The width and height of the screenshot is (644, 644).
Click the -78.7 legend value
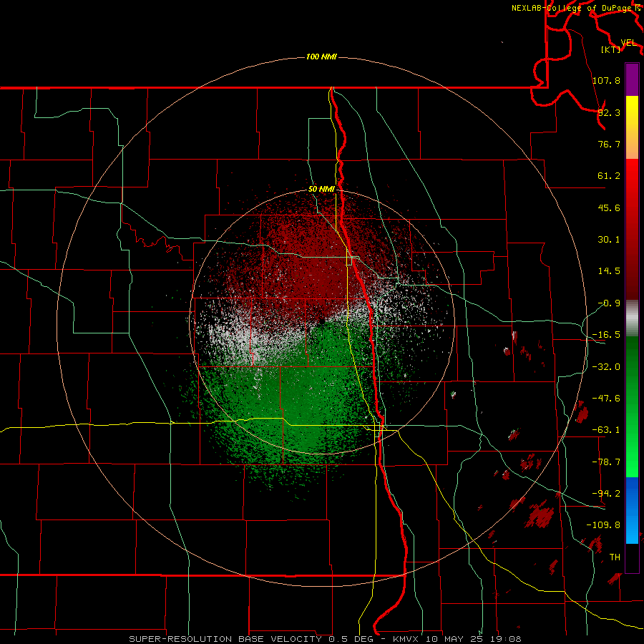[x=606, y=462]
